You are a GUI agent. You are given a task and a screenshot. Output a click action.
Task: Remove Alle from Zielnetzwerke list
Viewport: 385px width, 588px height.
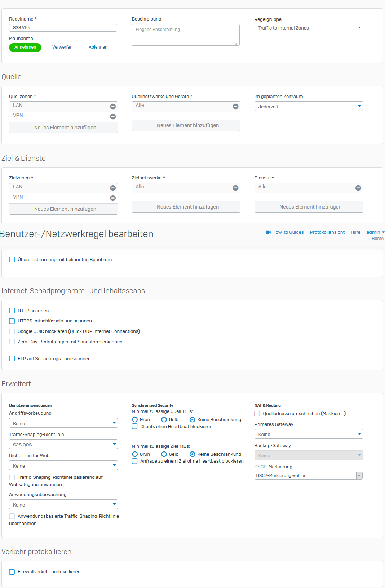pyautogui.click(x=235, y=188)
